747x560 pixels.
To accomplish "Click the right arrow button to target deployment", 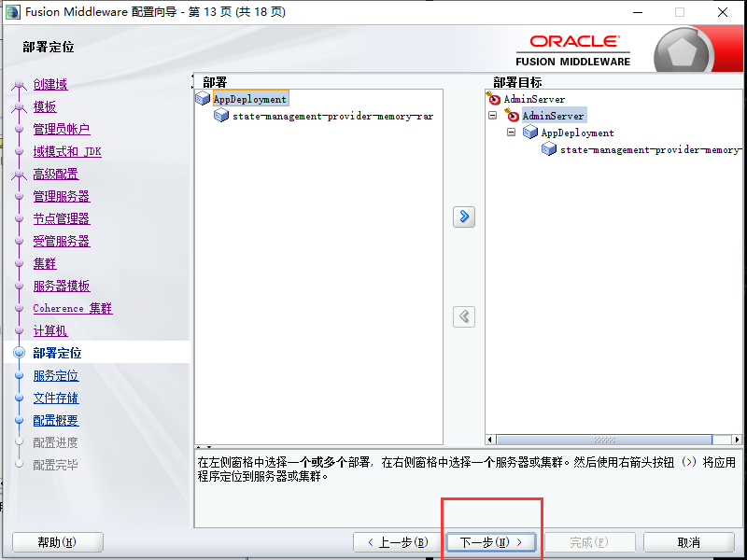I will (463, 217).
